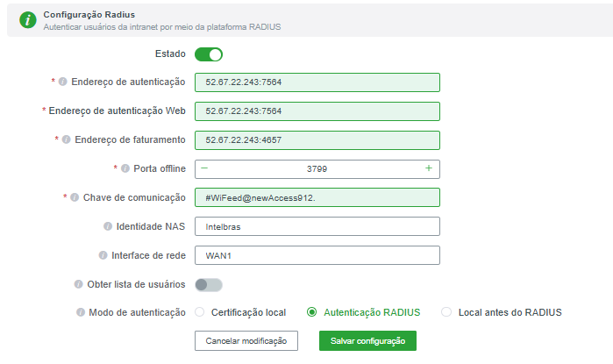Focus the Endereço de autenticação Web field
The width and height of the screenshot is (613, 364).
point(317,111)
